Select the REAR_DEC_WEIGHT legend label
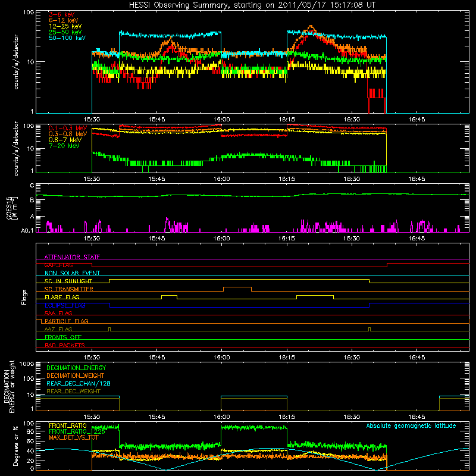The height and width of the screenshot is (476, 476). (x=73, y=392)
